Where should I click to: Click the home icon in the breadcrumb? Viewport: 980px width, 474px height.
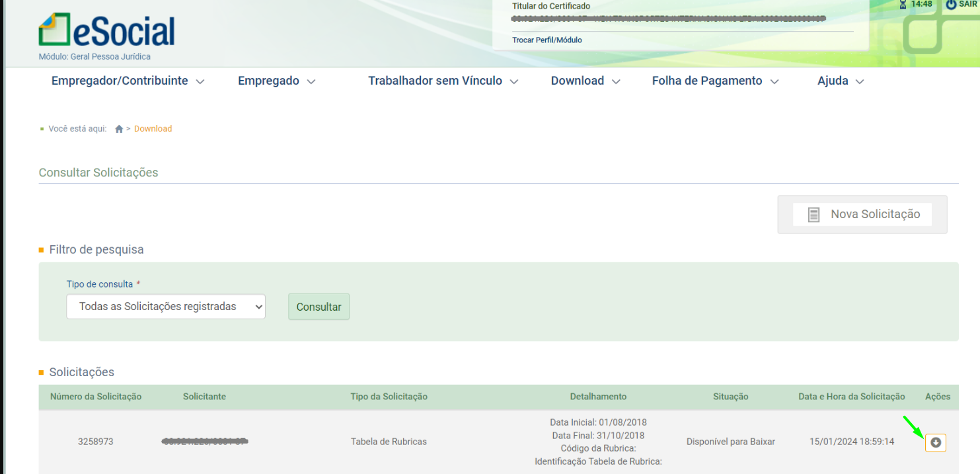[119, 129]
